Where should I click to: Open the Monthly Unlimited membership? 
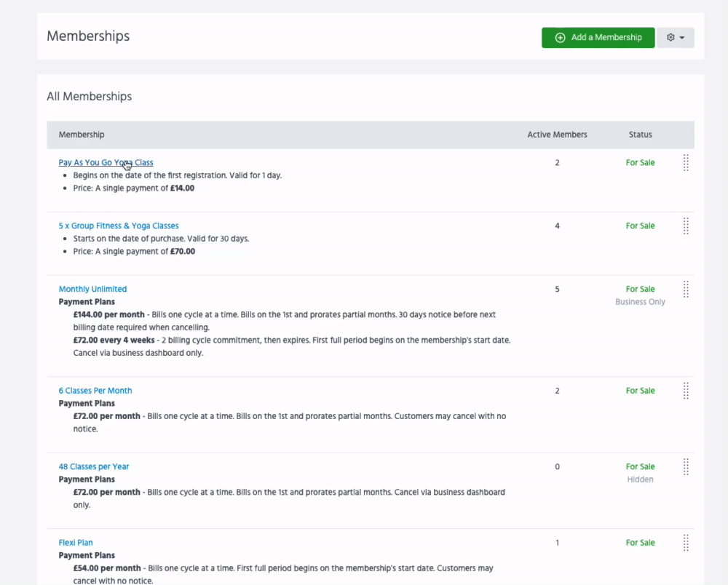92,290
